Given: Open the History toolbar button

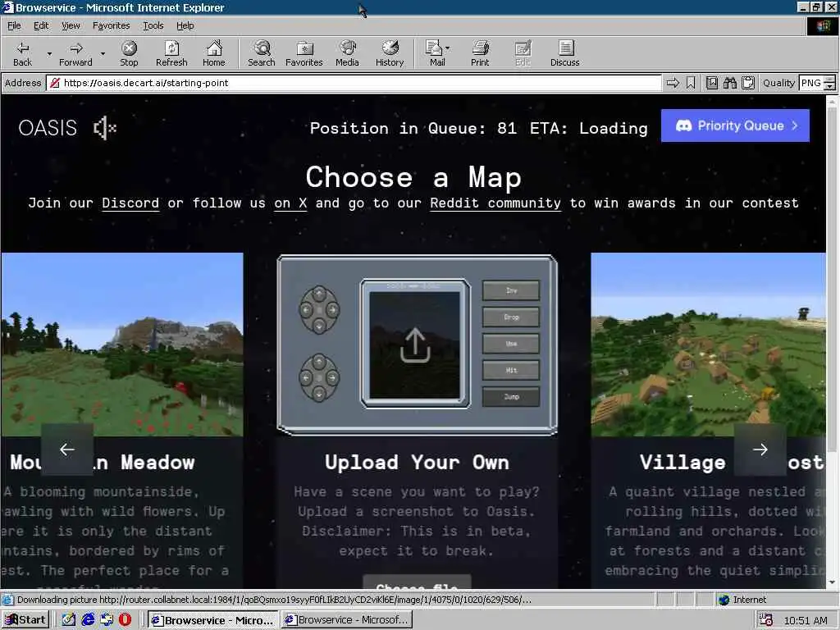Looking at the screenshot, I should click(390, 53).
